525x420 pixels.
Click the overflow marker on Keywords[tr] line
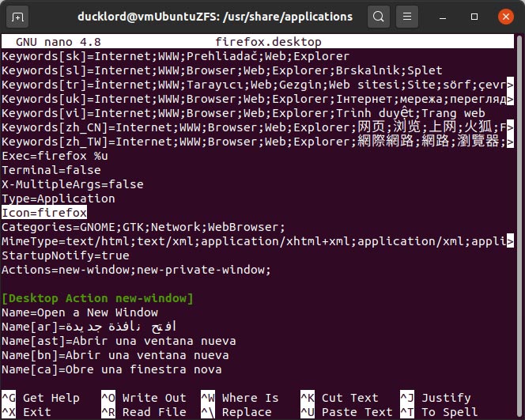pyautogui.click(x=510, y=85)
